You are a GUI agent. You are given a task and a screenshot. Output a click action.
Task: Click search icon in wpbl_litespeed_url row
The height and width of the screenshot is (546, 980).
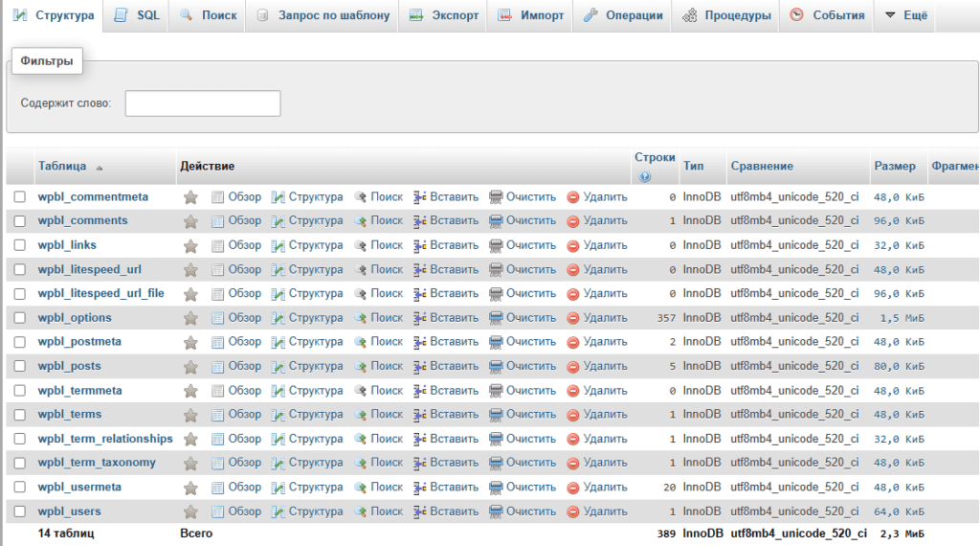(360, 270)
